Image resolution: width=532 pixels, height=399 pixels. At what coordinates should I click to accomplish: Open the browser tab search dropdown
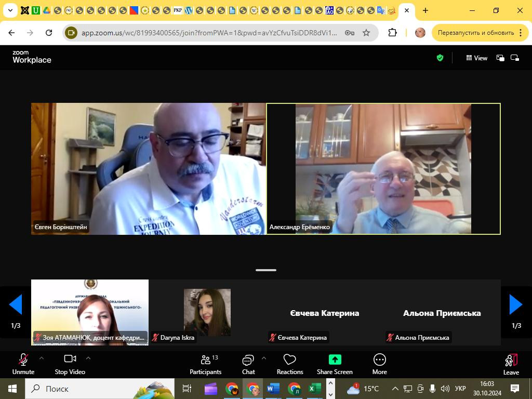[x=10, y=10]
